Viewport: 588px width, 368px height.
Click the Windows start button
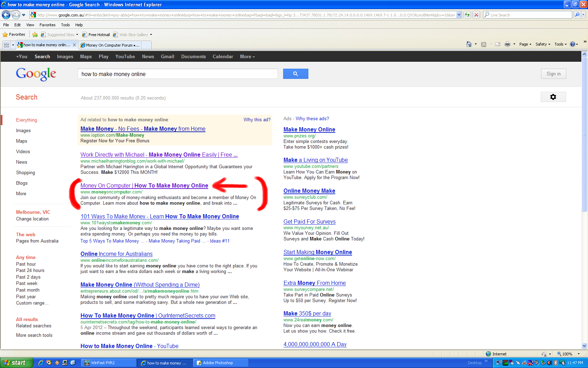tap(16, 363)
